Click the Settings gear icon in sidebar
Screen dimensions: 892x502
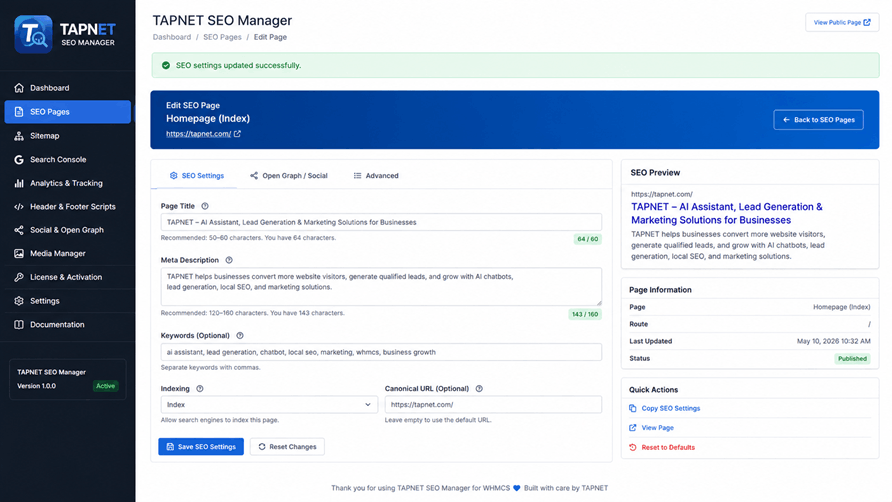(x=19, y=301)
